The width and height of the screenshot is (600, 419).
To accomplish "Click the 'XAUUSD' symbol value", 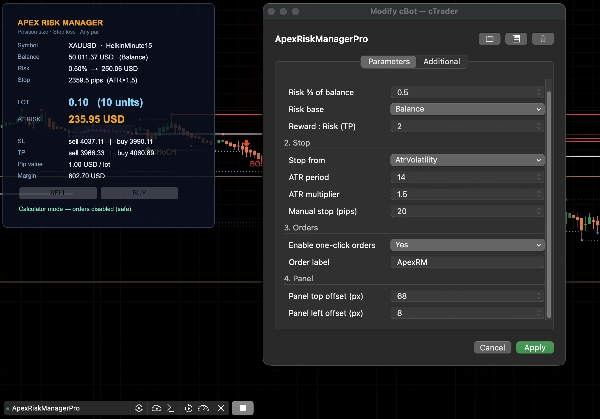I will (82, 46).
